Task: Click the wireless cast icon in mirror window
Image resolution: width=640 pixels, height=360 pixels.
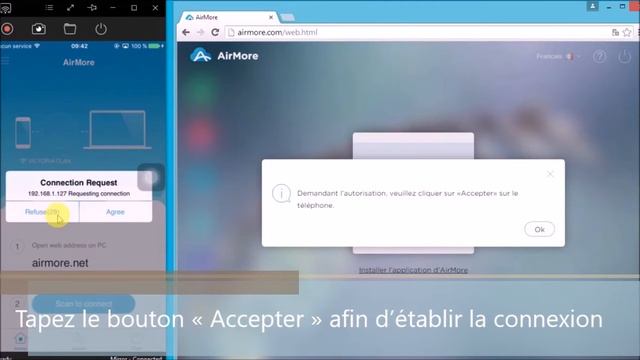Action: [x=6, y=8]
